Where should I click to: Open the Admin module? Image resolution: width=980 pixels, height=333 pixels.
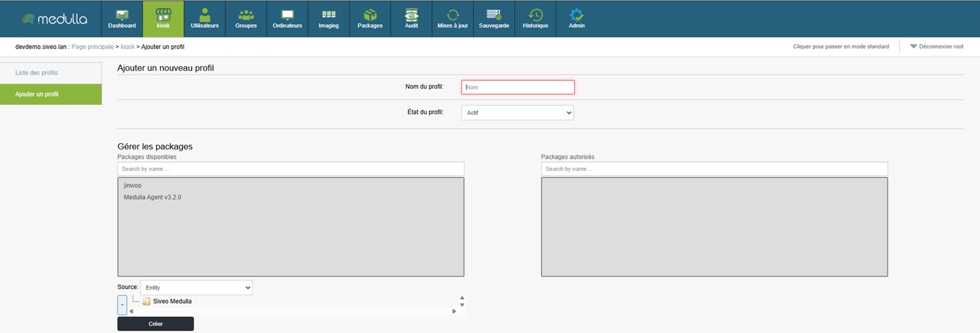coord(577,19)
